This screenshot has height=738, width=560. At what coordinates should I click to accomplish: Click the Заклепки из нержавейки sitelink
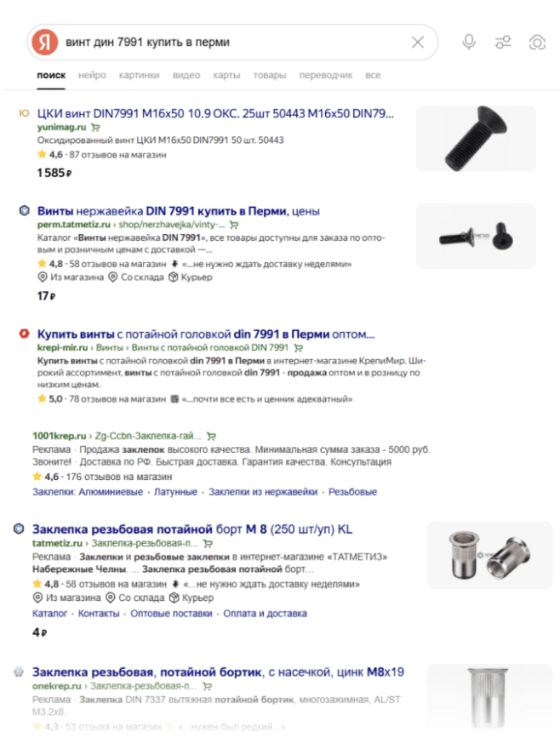pyautogui.click(x=263, y=492)
